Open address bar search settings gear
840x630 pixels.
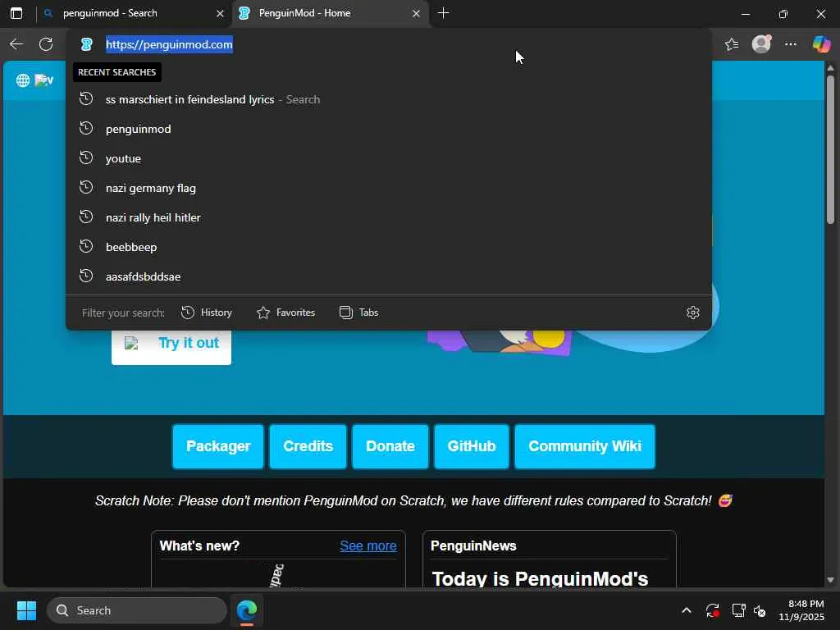(x=692, y=313)
